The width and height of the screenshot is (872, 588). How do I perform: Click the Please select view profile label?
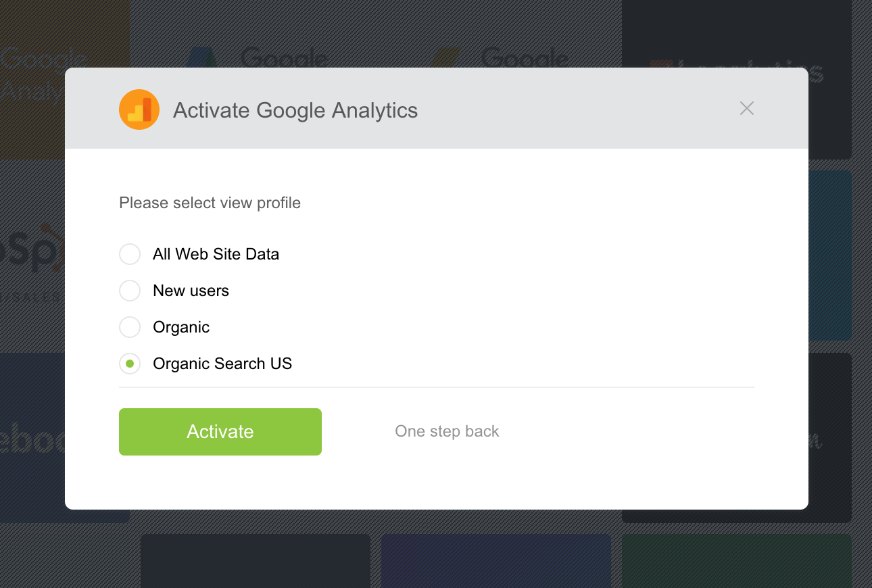point(210,203)
